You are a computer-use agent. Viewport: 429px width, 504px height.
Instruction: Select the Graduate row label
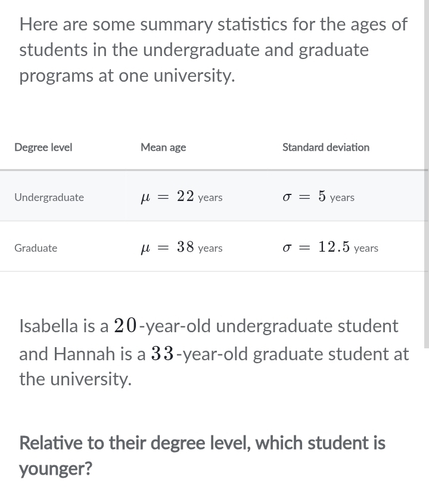pos(36,248)
